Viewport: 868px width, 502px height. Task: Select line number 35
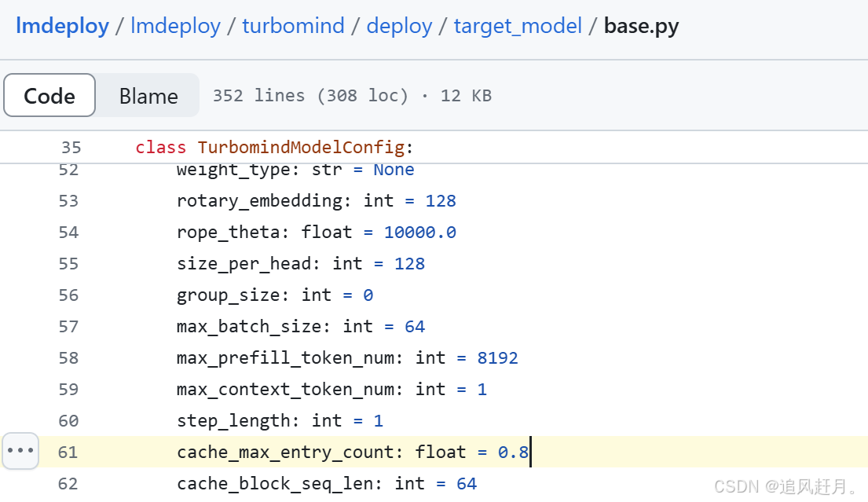pyautogui.click(x=71, y=147)
